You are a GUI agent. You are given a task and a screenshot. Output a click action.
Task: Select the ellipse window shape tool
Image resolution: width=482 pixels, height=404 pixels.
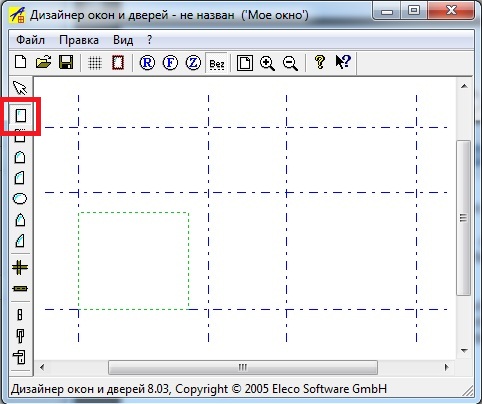(20, 199)
